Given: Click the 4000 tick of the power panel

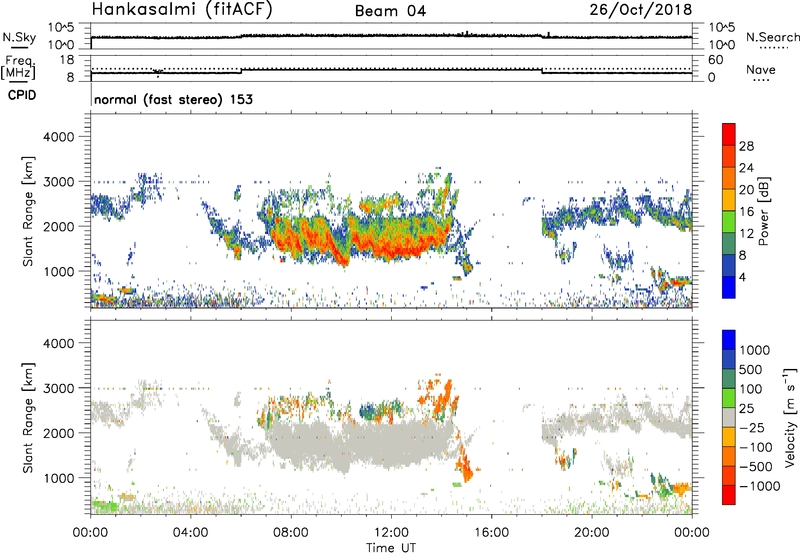Looking at the screenshot, I should (x=58, y=137).
